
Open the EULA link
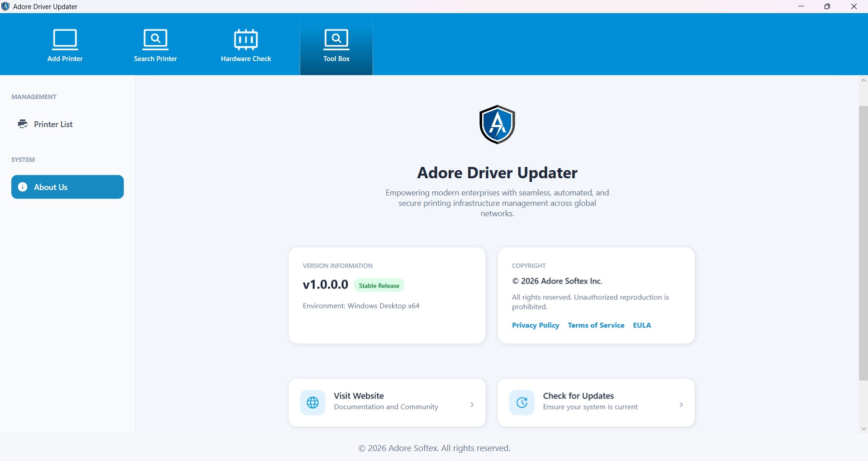pos(642,325)
